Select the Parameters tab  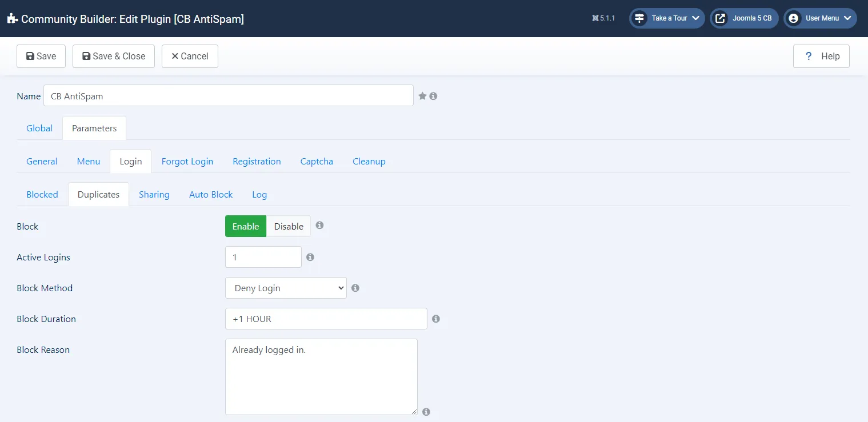94,128
